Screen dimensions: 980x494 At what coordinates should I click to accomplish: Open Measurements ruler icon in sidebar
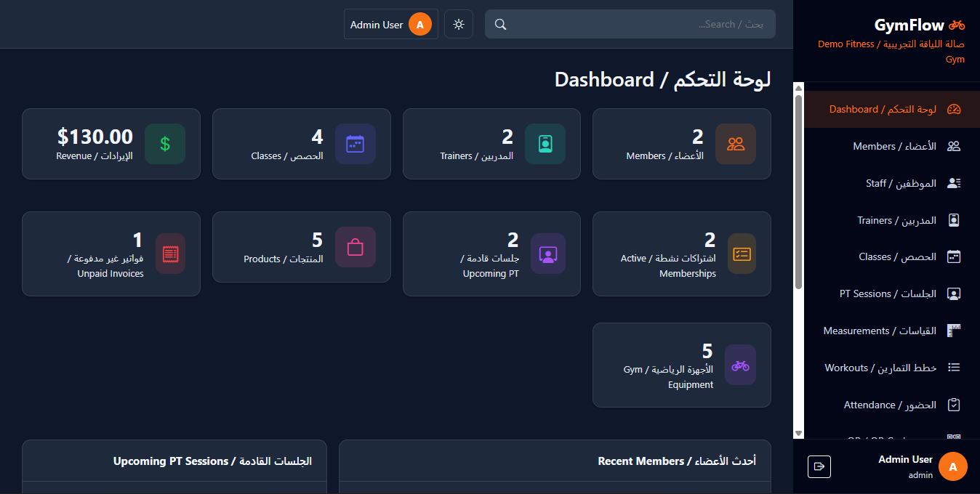pos(954,331)
